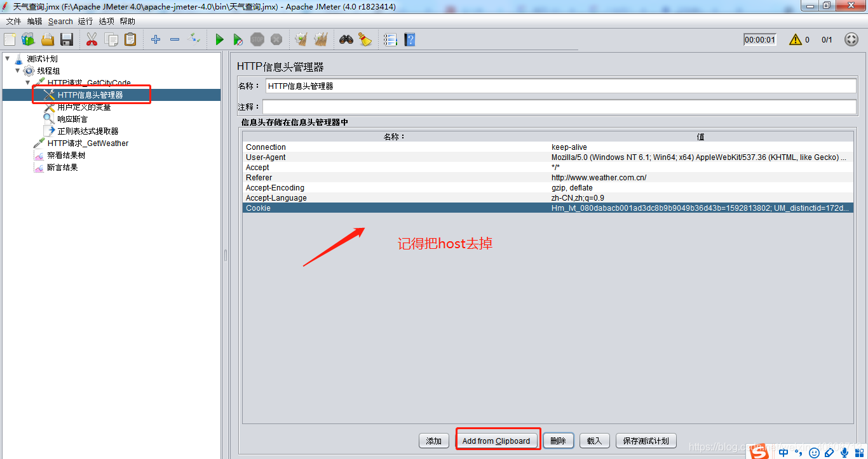Screen dimensions: 868x459
Task: Click the 00:00:01 elapsed time field
Action: click(760, 39)
